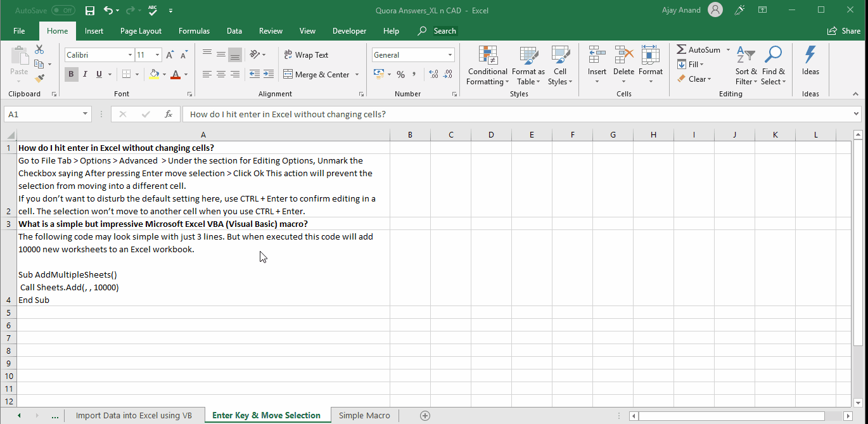Viewport: 868px width, 424px height.
Task: Click Increase Decimal icon
Action: point(433,75)
